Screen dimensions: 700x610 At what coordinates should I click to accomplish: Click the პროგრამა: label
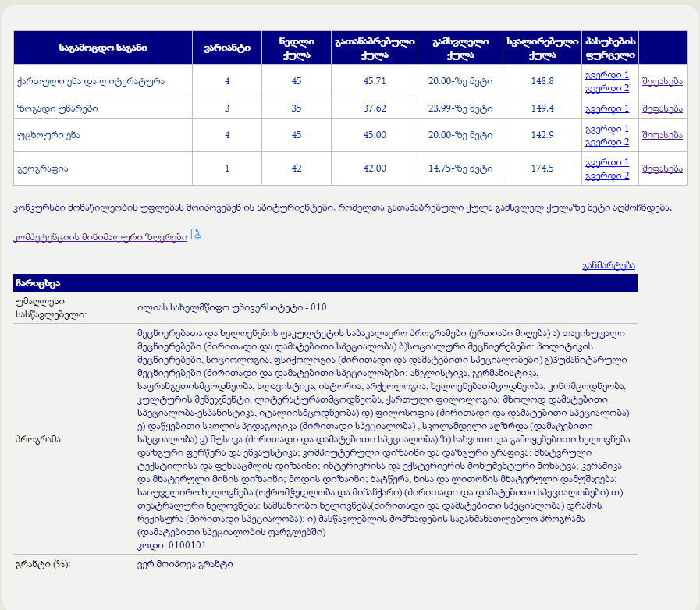(x=39, y=439)
